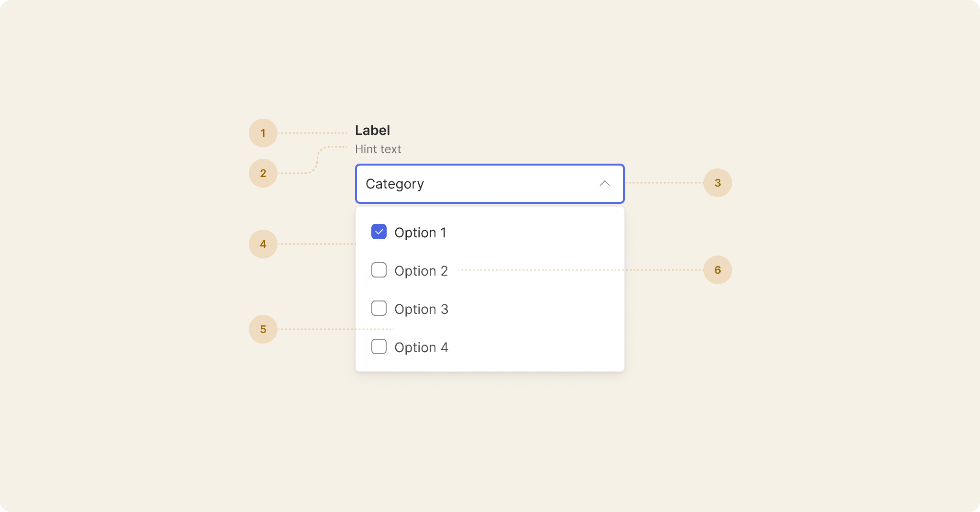The height and width of the screenshot is (512, 980).
Task: Enable the Option 3 checkbox
Action: (379, 309)
